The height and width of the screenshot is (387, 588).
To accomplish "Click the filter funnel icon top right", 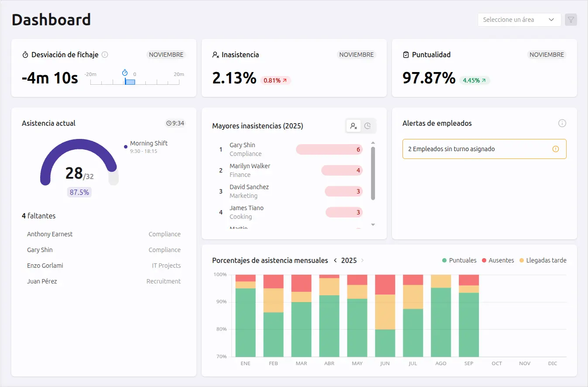I will tap(571, 20).
